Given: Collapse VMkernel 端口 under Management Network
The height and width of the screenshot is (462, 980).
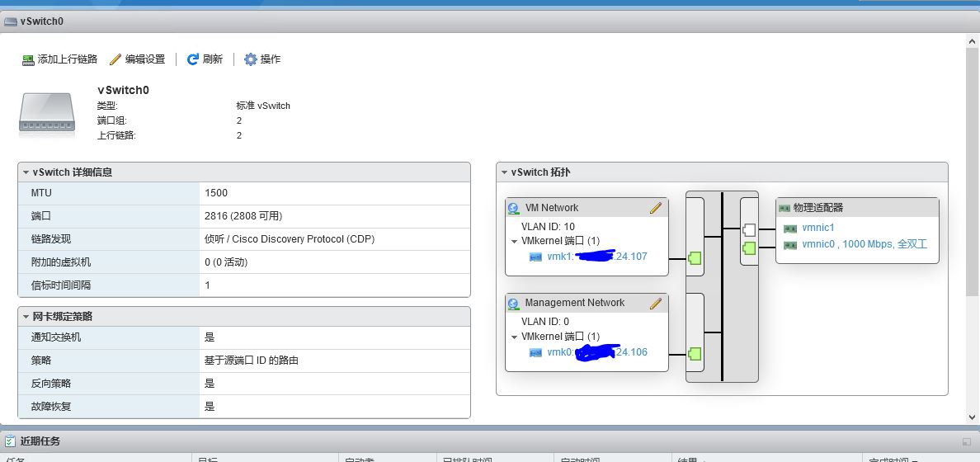Looking at the screenshot, I should (515, 337).
